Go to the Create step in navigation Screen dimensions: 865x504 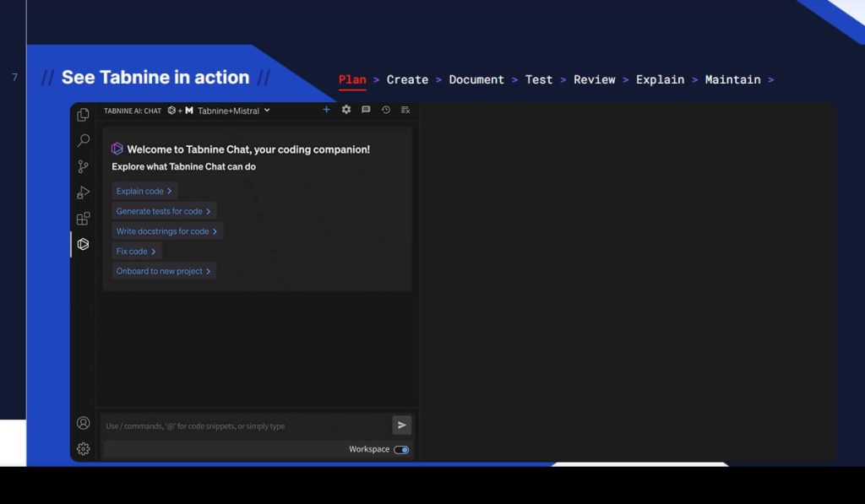click(x=407, y=79)
